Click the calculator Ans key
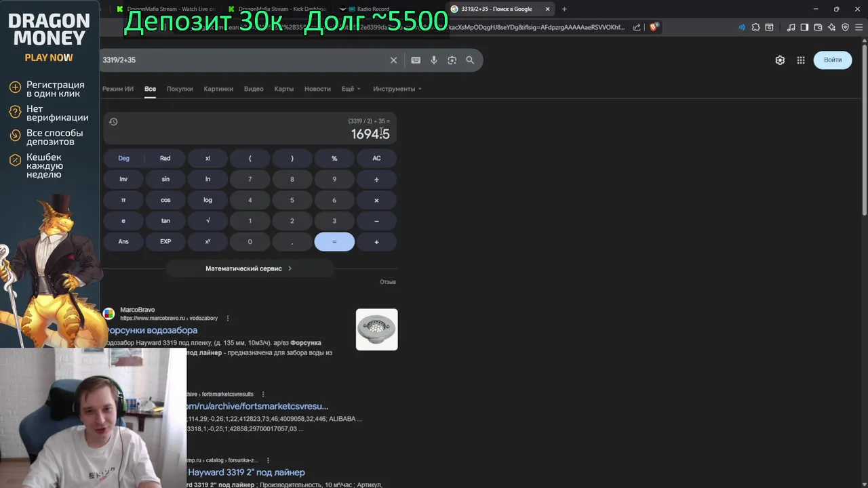Screen dimensions: 868x488 [x=123, y=242]
